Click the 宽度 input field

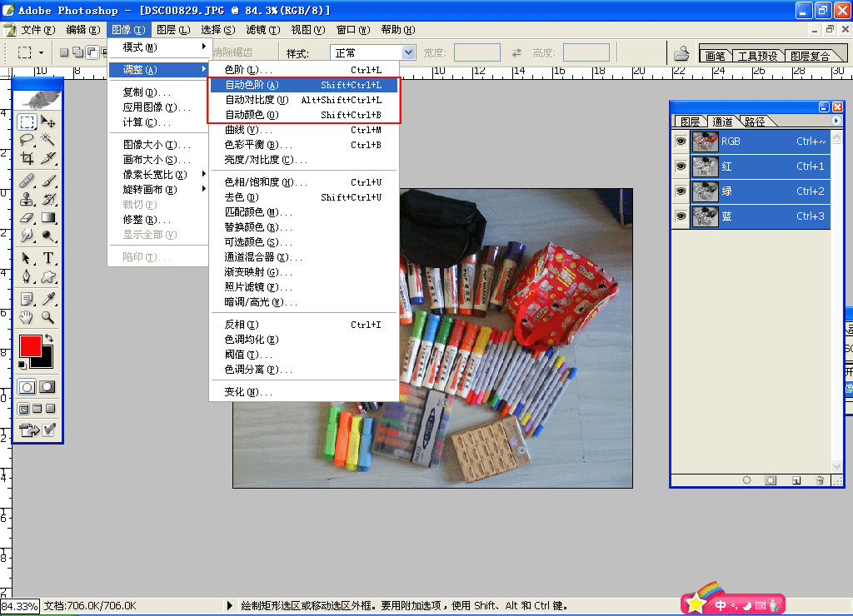point(477,52)
